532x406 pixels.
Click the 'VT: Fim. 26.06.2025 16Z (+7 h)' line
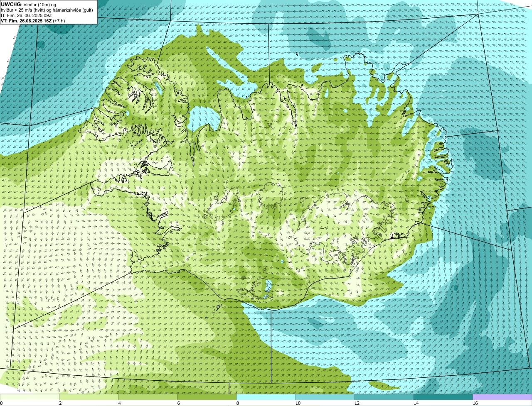[33, 20]
